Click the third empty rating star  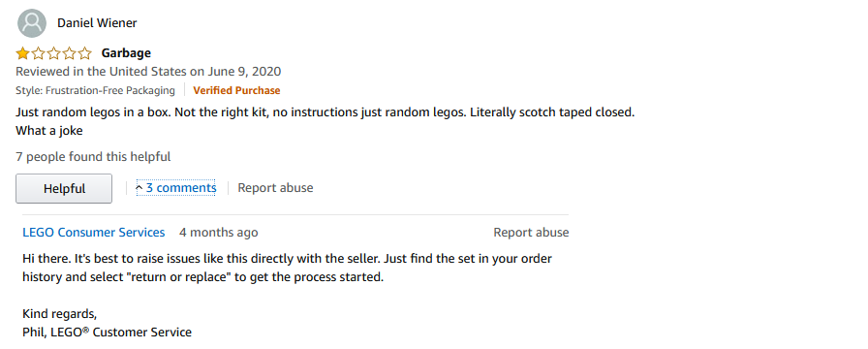coord(53,53)
